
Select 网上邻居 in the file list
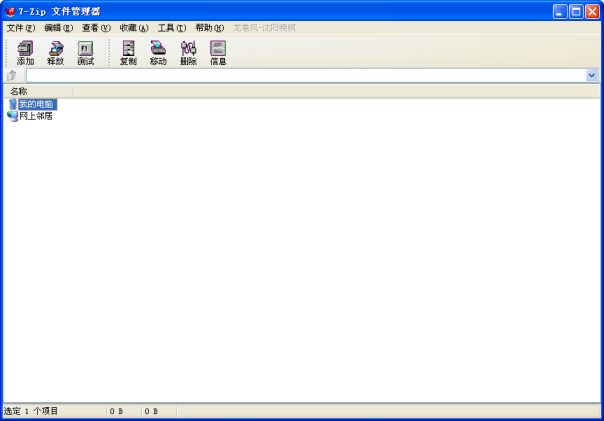click(36, 116)
